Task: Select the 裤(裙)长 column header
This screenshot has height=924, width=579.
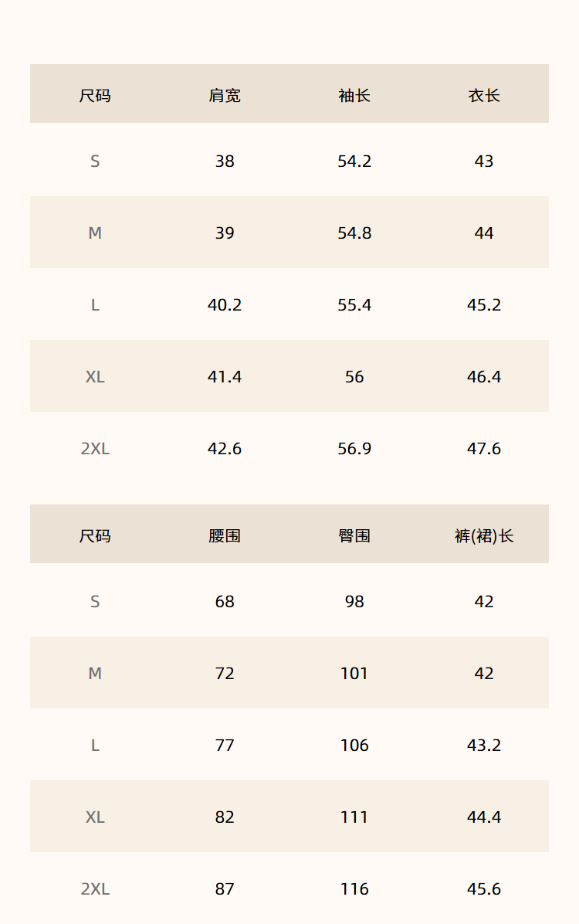Action: click(484, 535)
